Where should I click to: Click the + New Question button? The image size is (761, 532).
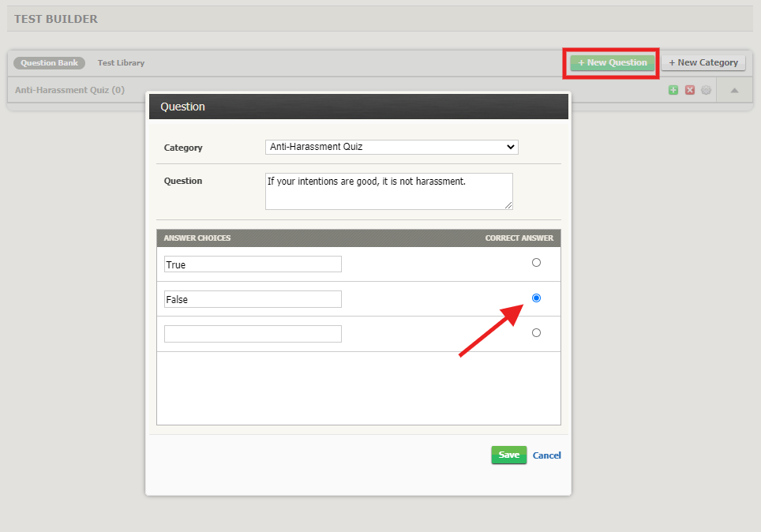pos(611,62)
